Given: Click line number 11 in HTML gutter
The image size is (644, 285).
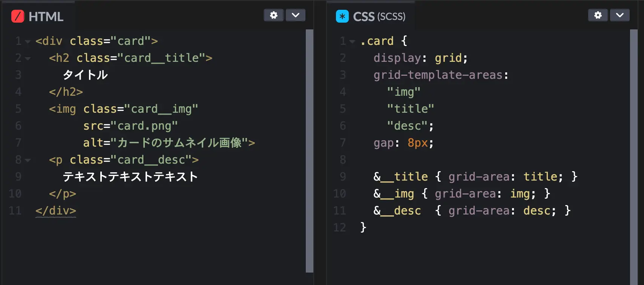Looking at the screenshot, I should tap(15, 210).
